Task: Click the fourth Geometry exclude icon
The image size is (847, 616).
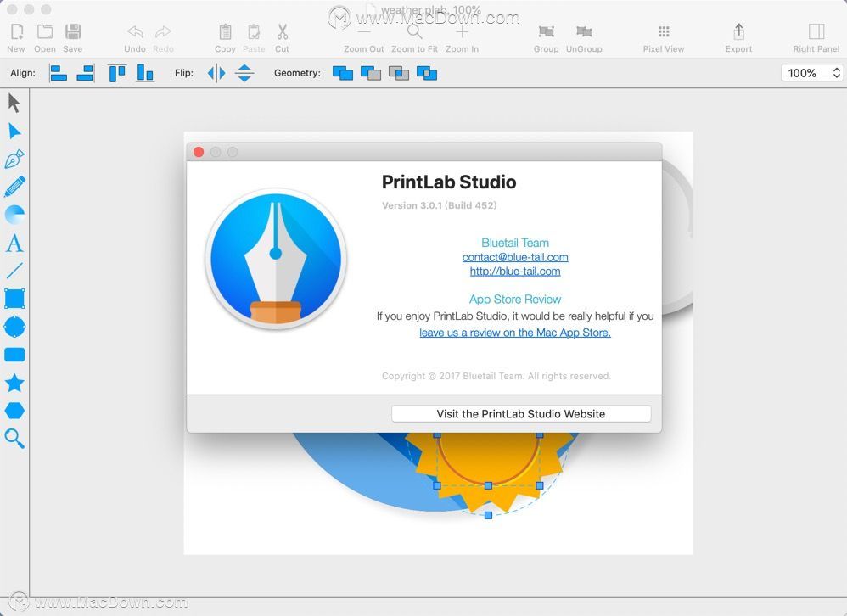Action: coord(427,73)
